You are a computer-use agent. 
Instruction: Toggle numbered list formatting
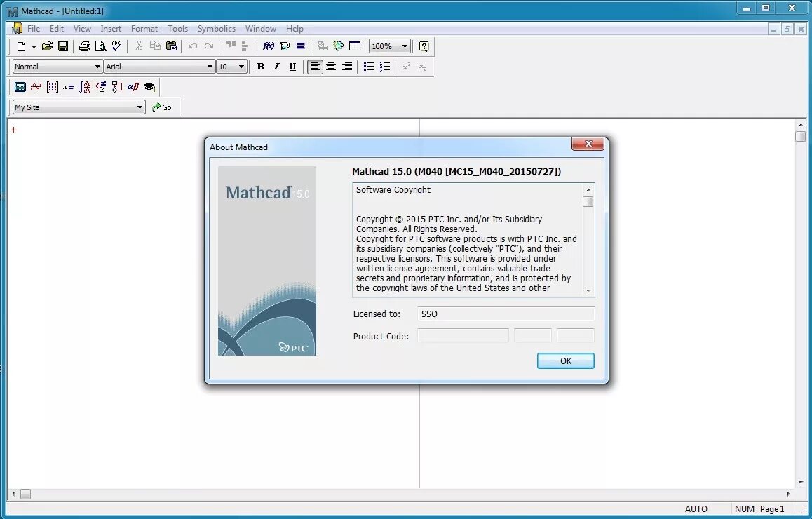point(385,67)
